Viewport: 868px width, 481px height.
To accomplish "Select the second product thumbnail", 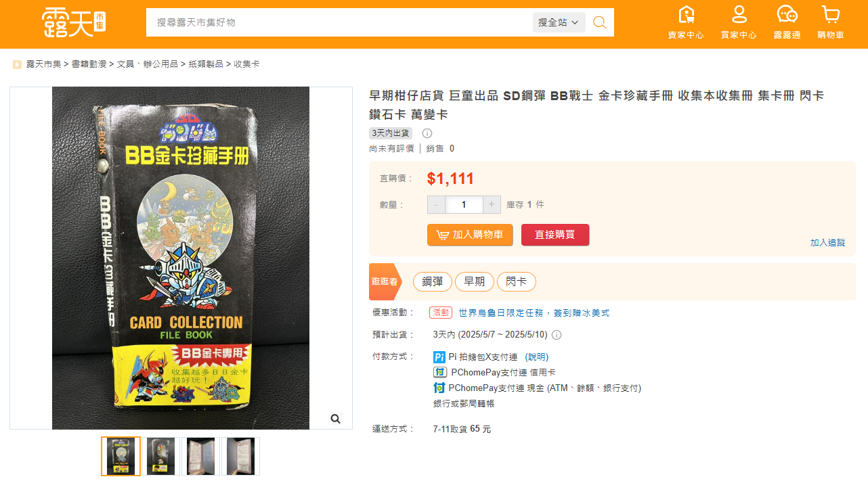I will pos(161,456).
